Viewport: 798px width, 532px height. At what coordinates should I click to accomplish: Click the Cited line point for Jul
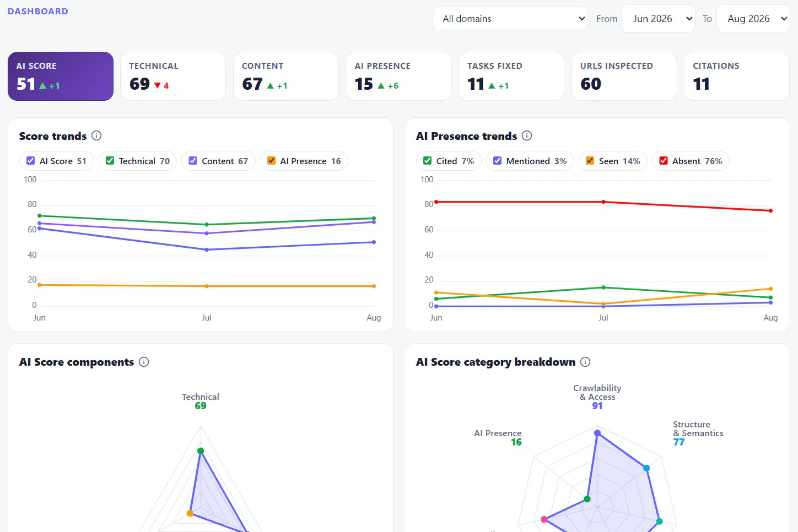point(603,287)
